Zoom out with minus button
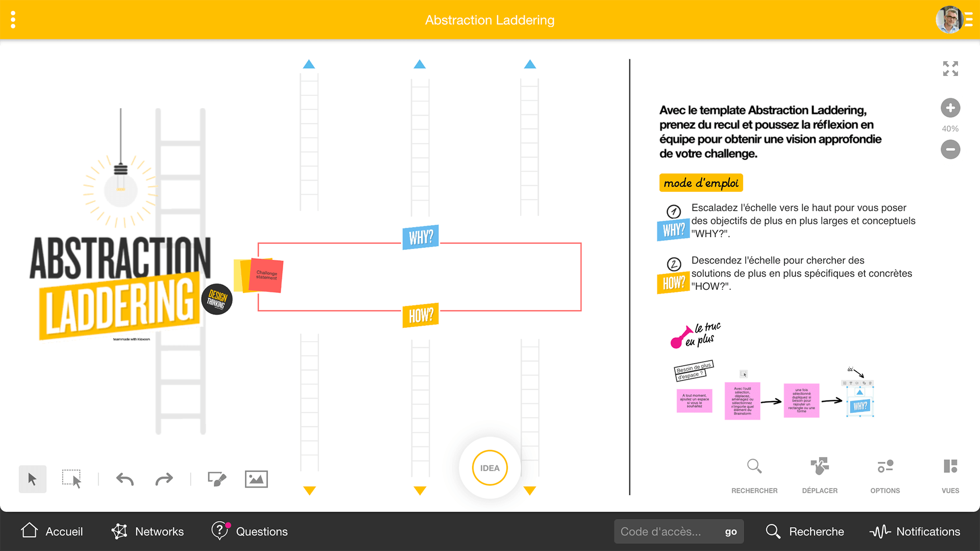This screenshot has height=551, width=980. [950, 149]
